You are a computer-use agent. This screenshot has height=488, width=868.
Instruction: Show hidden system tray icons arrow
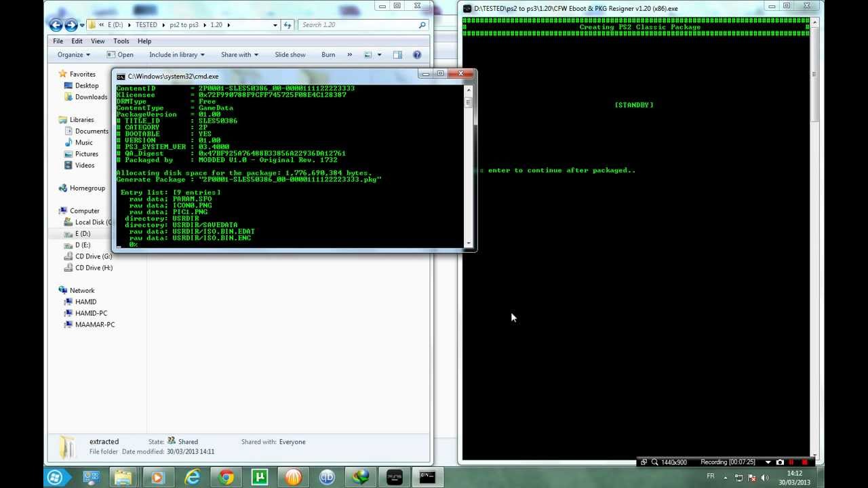tap(725, 478)
